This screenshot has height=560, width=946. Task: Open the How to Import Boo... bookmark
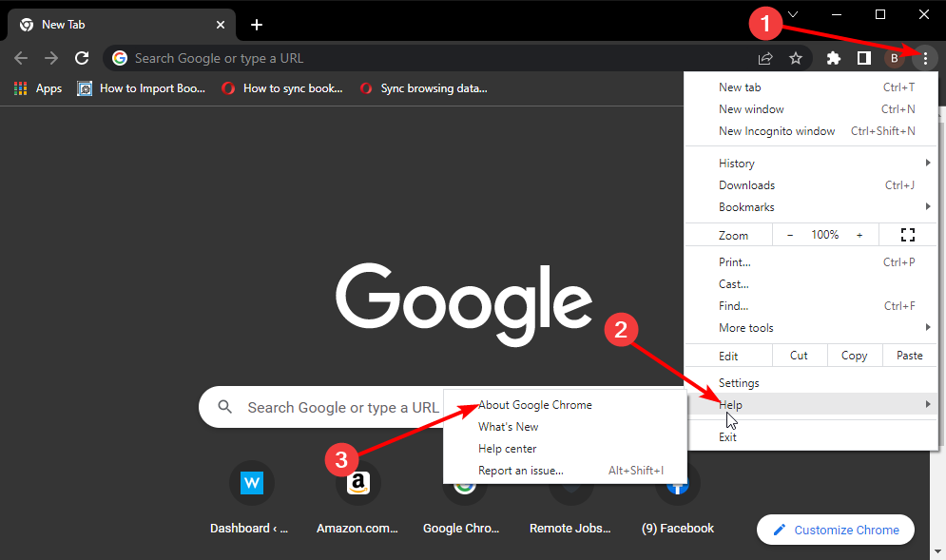142,88
